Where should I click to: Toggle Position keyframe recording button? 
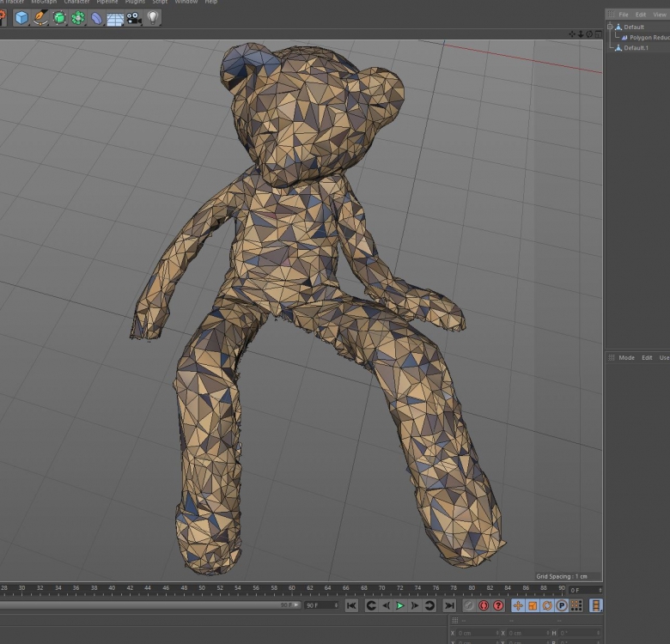point(518,605)
